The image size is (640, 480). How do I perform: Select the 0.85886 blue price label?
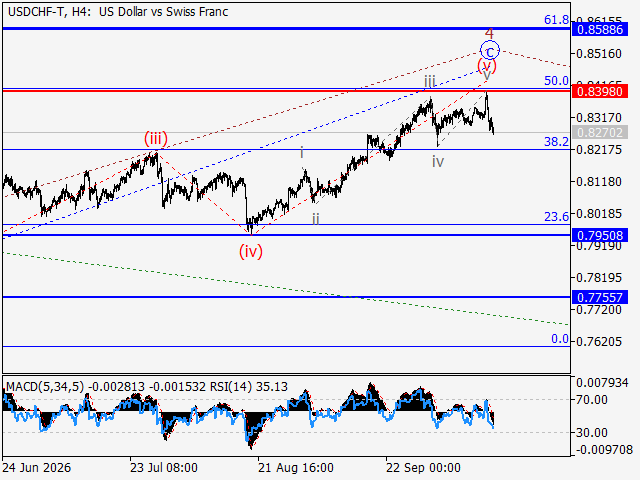click(600, 29)
